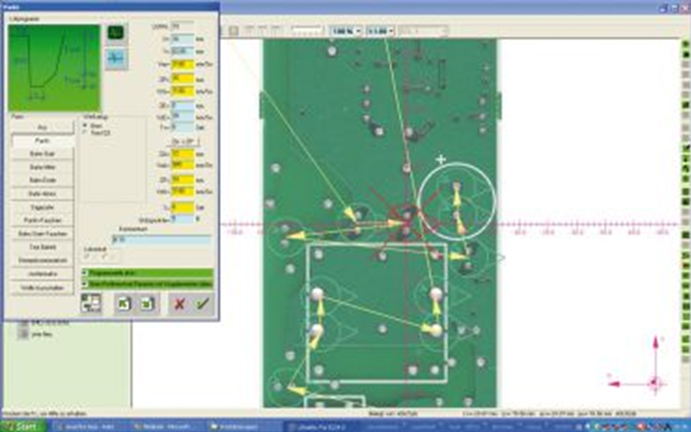The image size is (691, 432).
Task: Click the next-arrow icon at dialog bottom
Action: tap(144, 303)
